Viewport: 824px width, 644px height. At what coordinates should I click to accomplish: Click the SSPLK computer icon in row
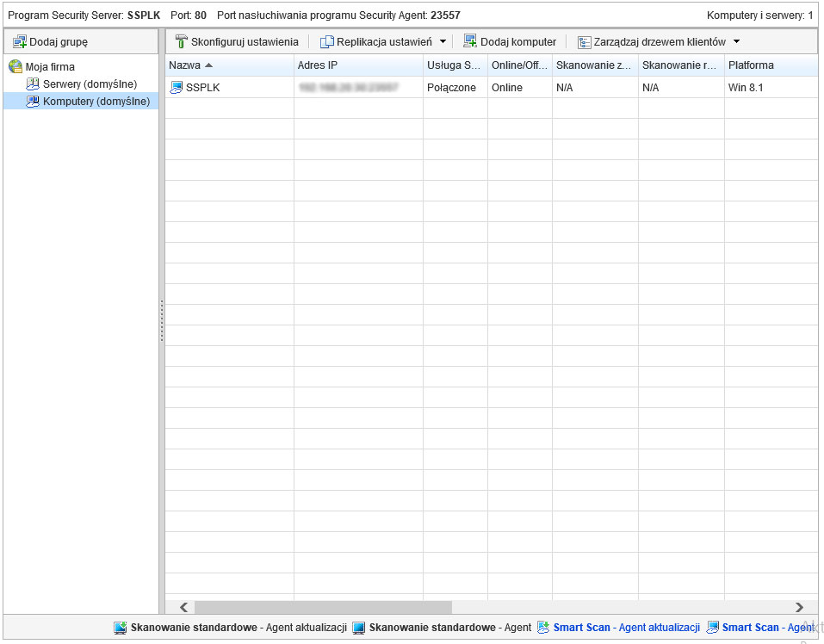(x=177, y=87)
